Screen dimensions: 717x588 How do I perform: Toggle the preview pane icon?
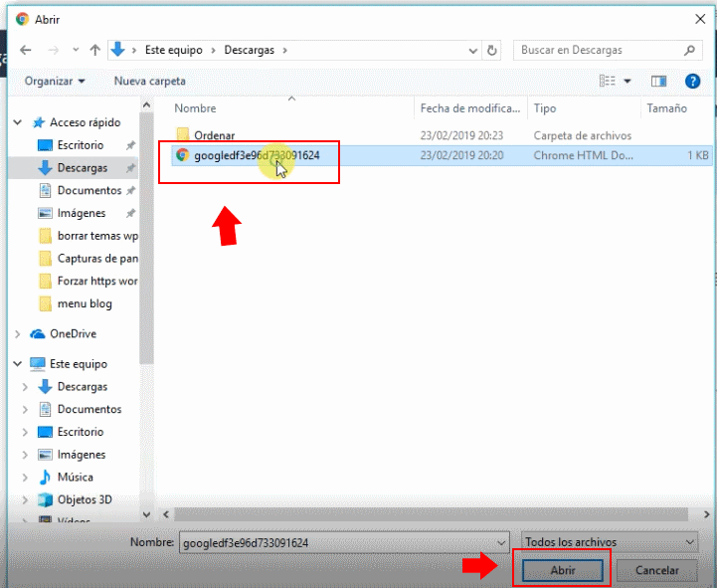pos(658,81)
